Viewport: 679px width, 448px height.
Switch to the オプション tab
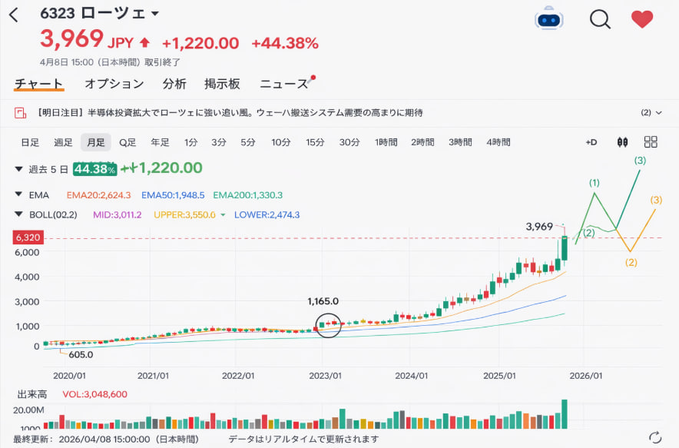coord(114,84)
